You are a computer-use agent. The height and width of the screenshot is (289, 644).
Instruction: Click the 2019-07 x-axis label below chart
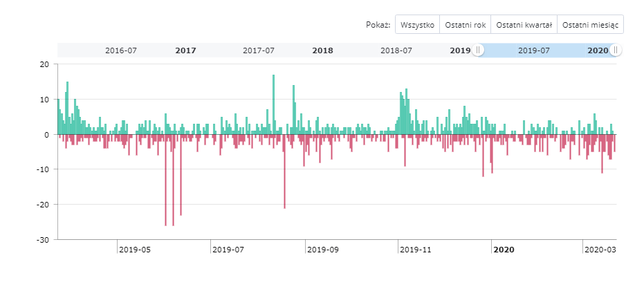click(228, 250)
